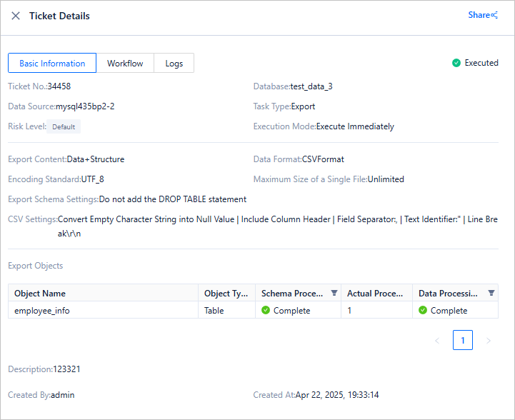Select the employee_info table row
Image resolution: width=515 pixels, height=420 pixels.
tap(42, 311)
